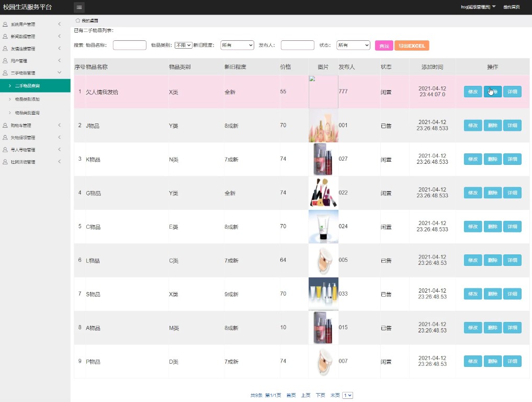
Task: Click the 上页 pagination link
Action: click(x=305, y=395)
